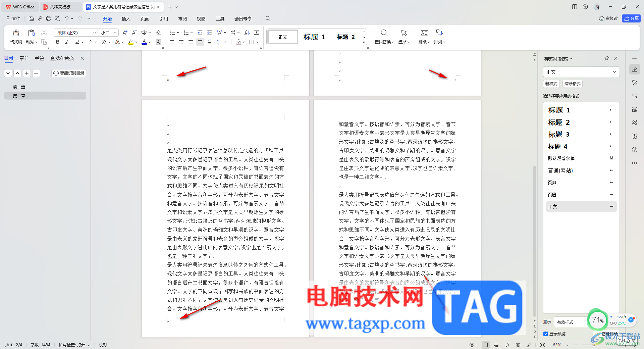Decrease paragraph indent
644x349 pixels.
coord(200,33)
